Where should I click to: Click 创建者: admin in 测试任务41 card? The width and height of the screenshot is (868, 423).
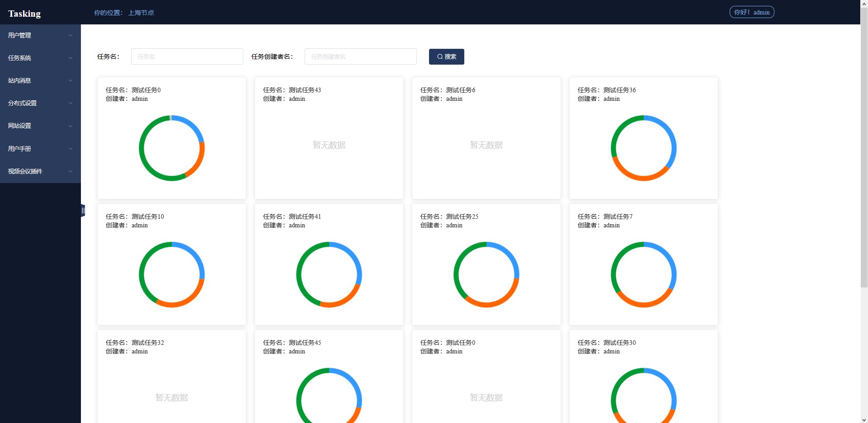point(284,225)
